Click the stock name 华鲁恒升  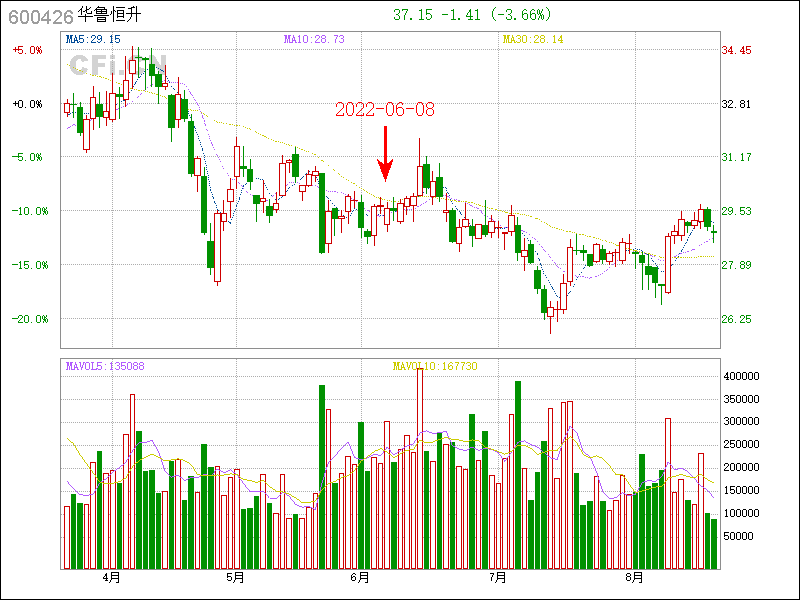pos(109,14)
